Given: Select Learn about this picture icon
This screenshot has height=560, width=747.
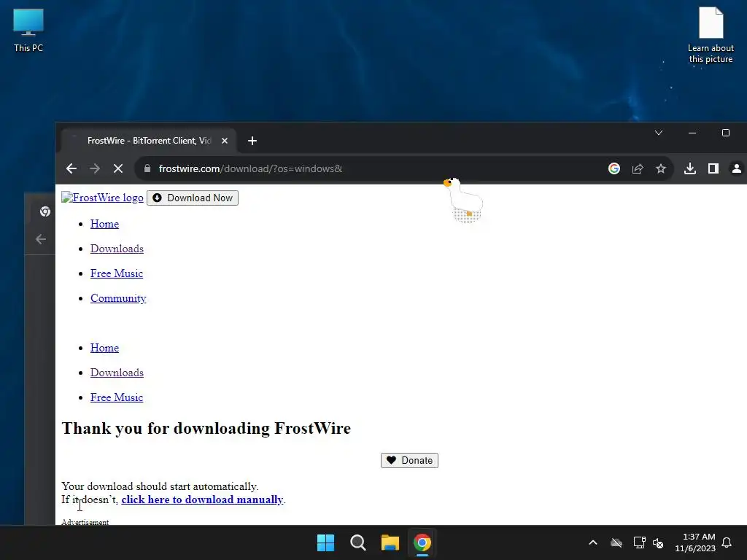Looking at the screenshot, I should point(711,35).
